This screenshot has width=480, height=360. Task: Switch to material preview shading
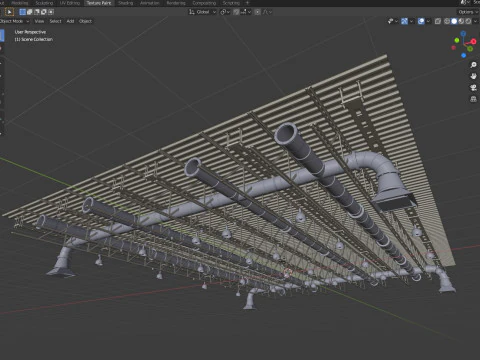click(x=461, y=21)
